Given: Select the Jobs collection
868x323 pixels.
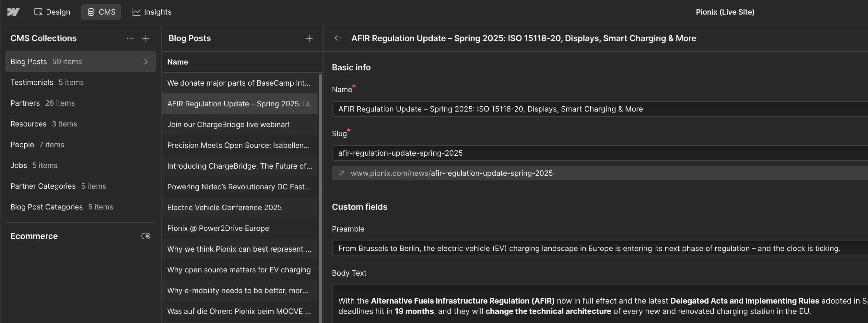Looking at the screenshot, I should (80, 165).
